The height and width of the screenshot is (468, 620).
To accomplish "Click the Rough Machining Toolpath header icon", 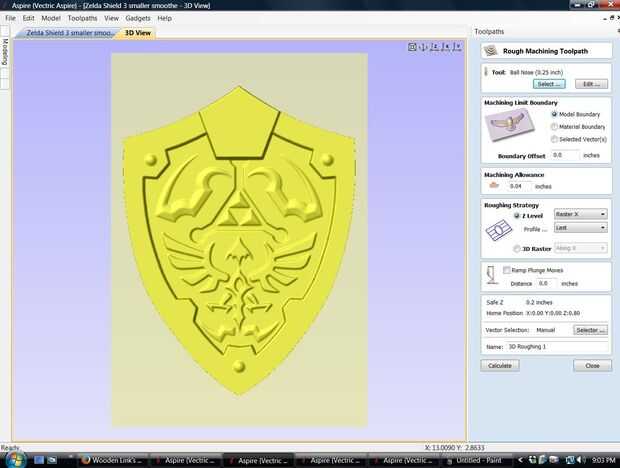I will click(491, 51).
